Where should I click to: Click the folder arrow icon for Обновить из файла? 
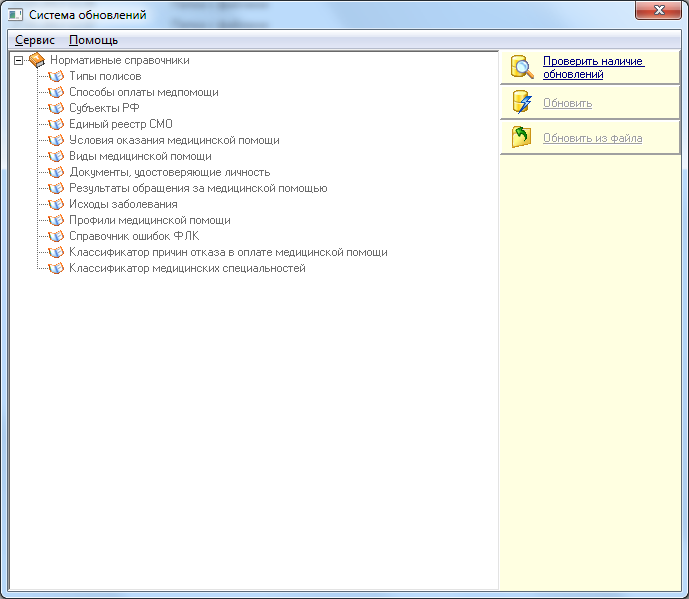click(521, 137)
